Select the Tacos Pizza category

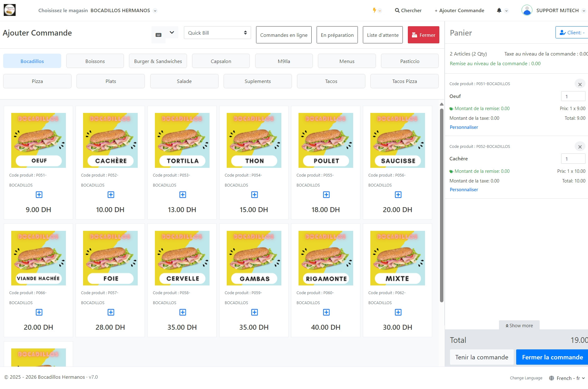click(x=404, y=81)
